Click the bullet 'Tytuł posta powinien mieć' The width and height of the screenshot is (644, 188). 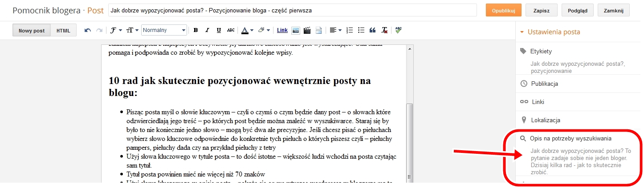point(196,174)
